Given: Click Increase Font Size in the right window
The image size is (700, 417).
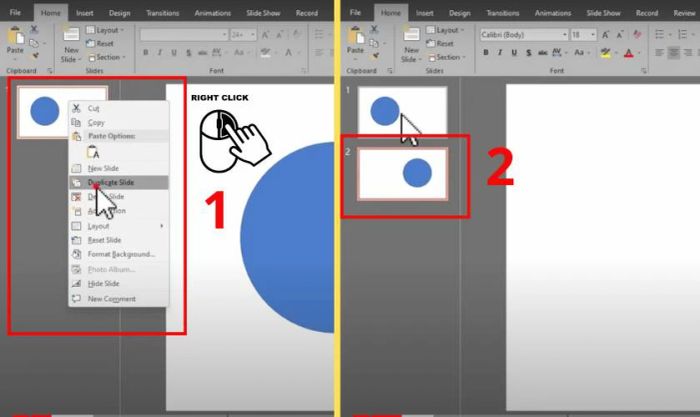Looking at the screenshot, I should (605, 34).
